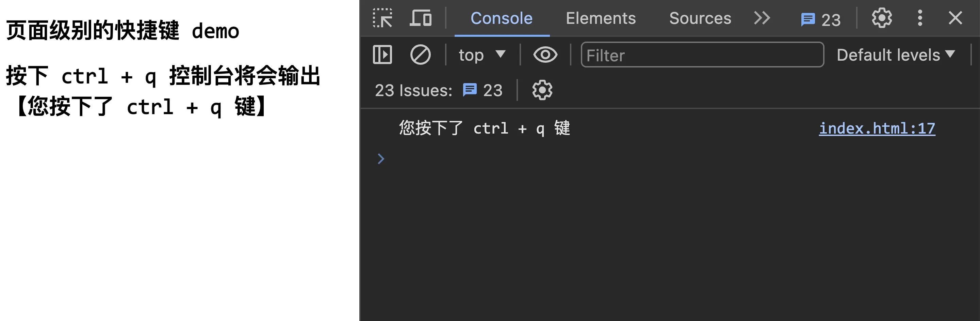Follow the index.html:17 source link
Viewport: 980px width, 321px height.
coord(877,129)
